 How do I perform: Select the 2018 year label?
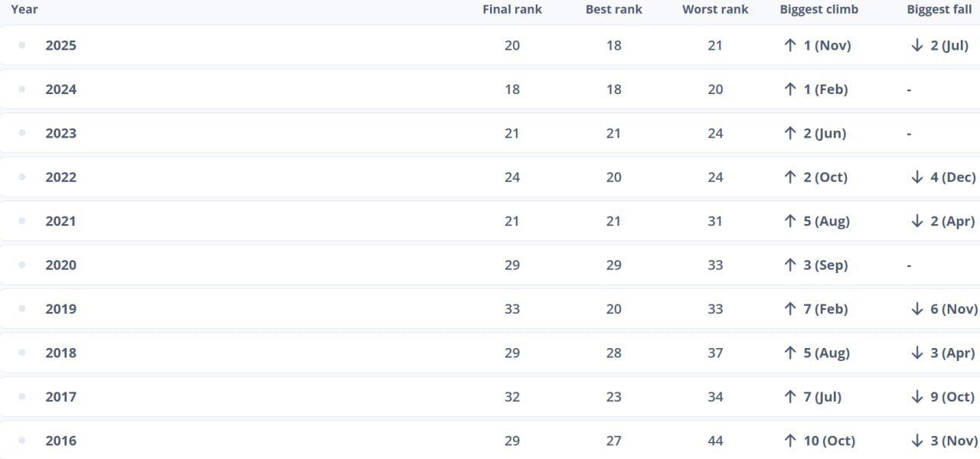[x=61, y=353]
